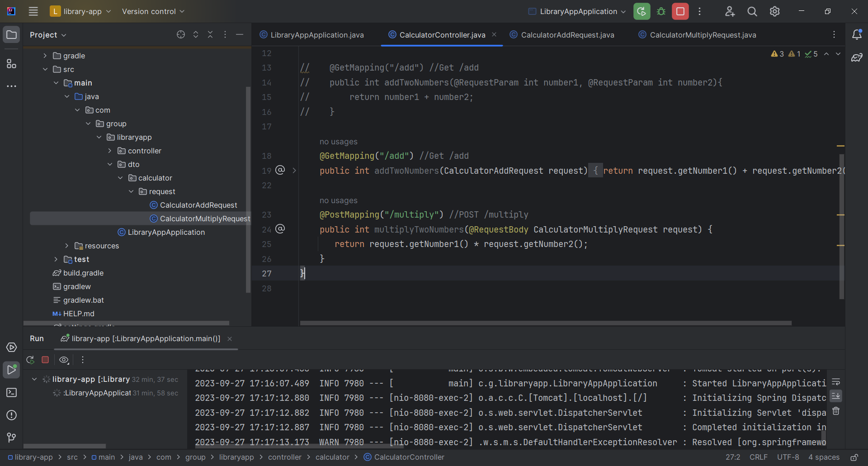The image size is (868, 466).
Task: Expand the controller package
Action: 110,151
